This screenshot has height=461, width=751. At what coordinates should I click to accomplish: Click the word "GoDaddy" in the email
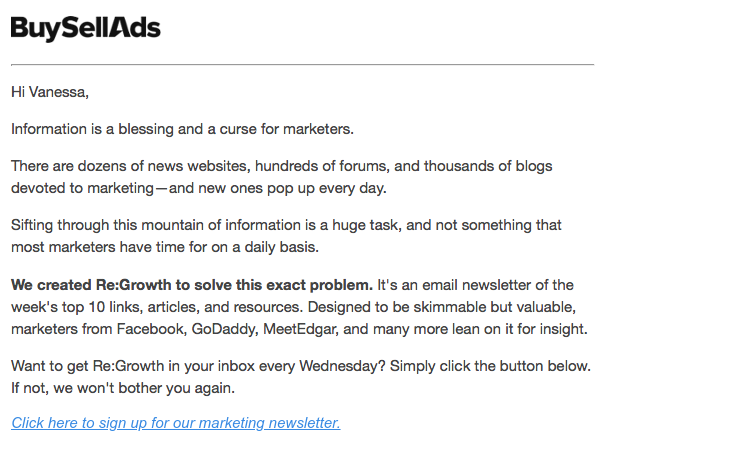(224, 329)
